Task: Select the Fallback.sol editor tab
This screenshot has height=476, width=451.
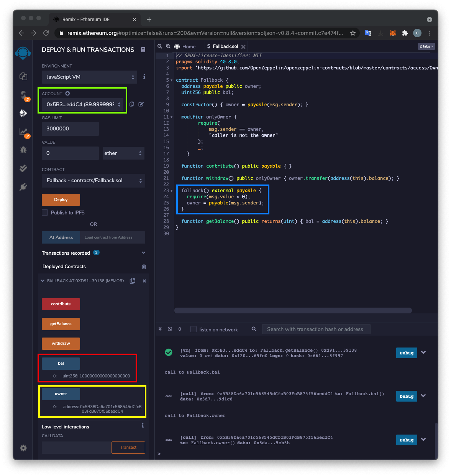Action: pyautogui.click(x=225, y=46)
